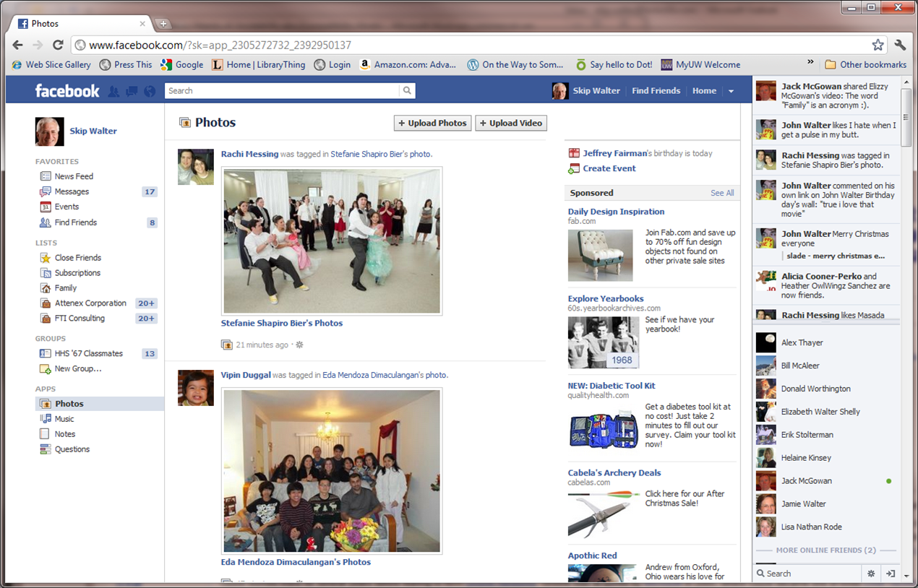
Task: Click the Facebook search input field
Action: click(282, 91)
